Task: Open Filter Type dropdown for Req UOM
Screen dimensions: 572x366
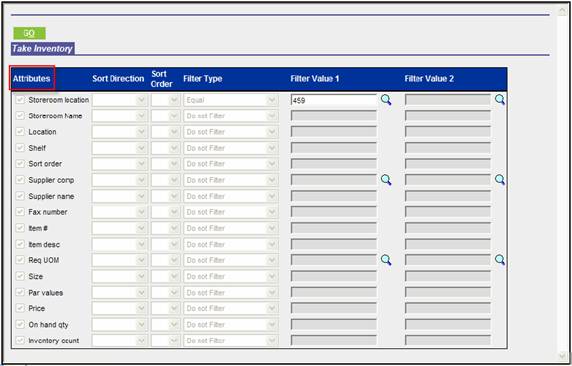Action: 231,260
